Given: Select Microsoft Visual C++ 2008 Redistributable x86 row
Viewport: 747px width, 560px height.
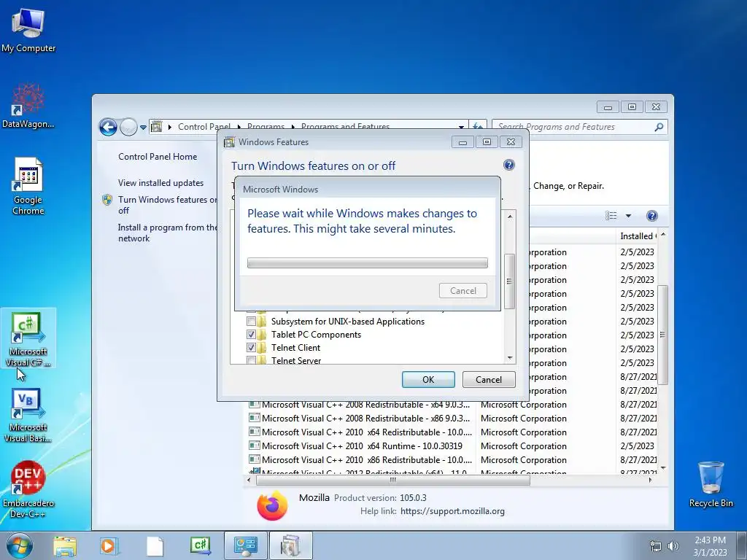Looking at the screenshot, I should (x=451, y=419).
